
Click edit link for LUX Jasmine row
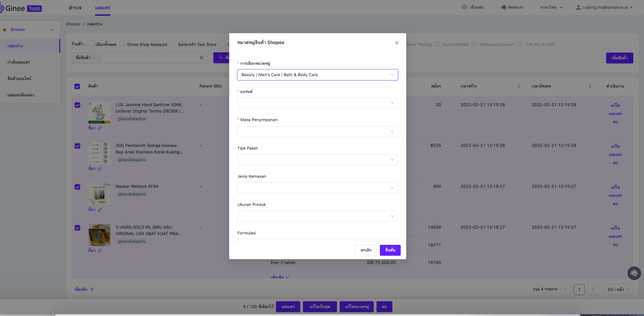click(615, 105)
